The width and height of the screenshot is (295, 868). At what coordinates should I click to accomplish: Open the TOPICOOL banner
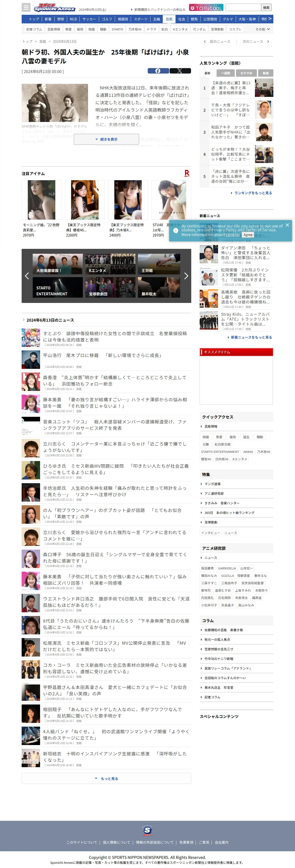point(206,7)
